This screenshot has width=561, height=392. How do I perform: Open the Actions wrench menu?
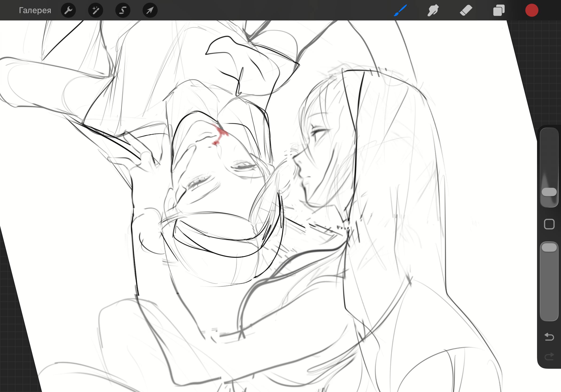point(68,10)
